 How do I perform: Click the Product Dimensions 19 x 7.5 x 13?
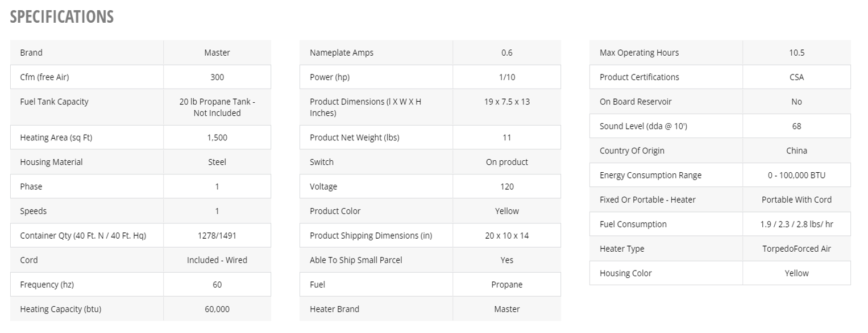coord(507,101)
